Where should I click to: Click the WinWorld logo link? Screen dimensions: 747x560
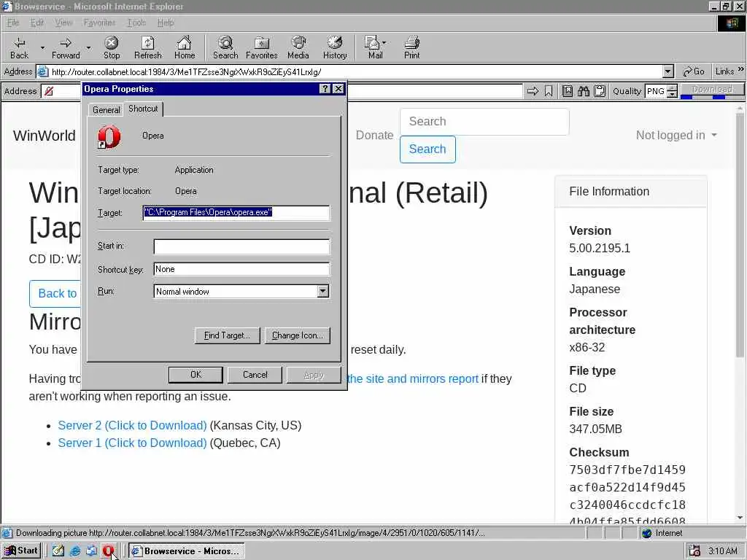click(44, 135)
